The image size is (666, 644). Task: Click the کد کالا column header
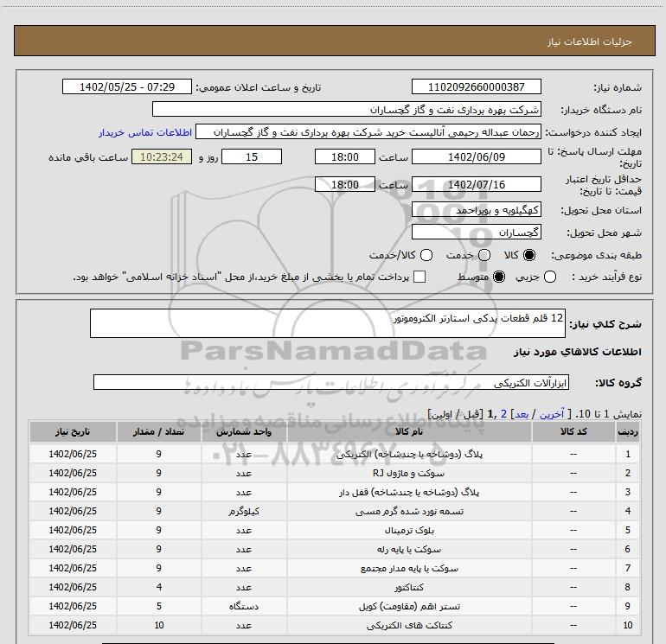click(573, 431)
